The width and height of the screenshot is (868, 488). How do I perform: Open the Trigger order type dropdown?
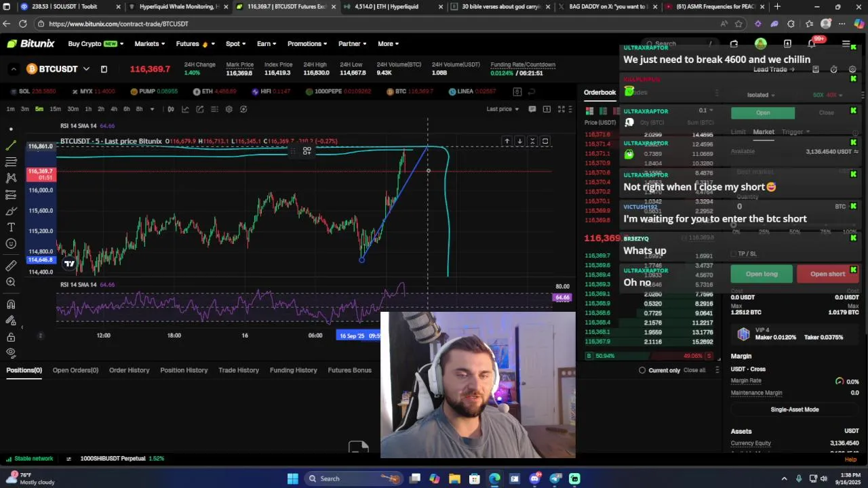(x=795, y=132)
